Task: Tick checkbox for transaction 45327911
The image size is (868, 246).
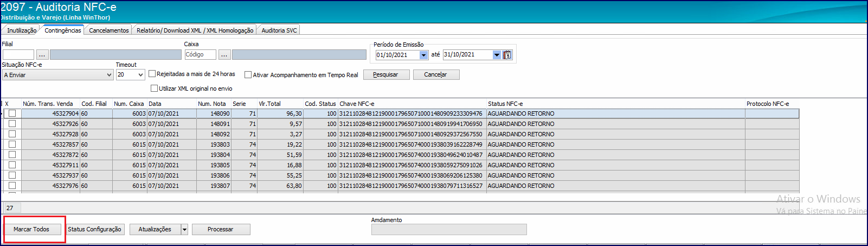Action: [x=12, y=165]
